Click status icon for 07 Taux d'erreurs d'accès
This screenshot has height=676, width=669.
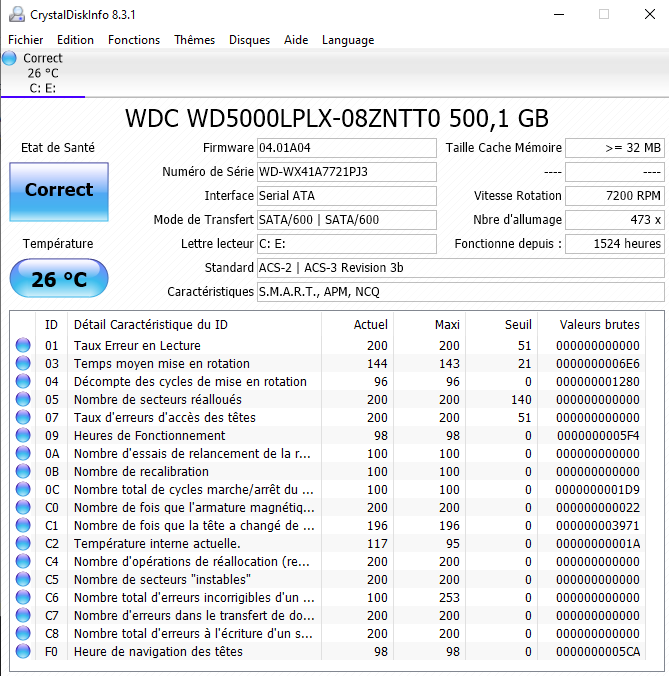pos(23,417)
